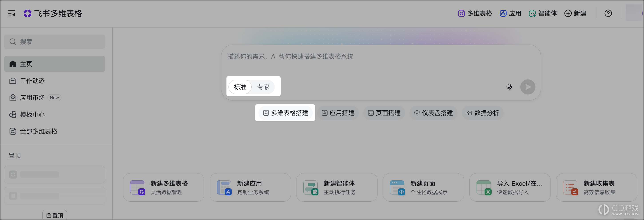The width and height of the screenshot is (644, 220).
Task: Click the Feishu Bitable logo icon
Action: pyautogui.click(x=28, y=14)
